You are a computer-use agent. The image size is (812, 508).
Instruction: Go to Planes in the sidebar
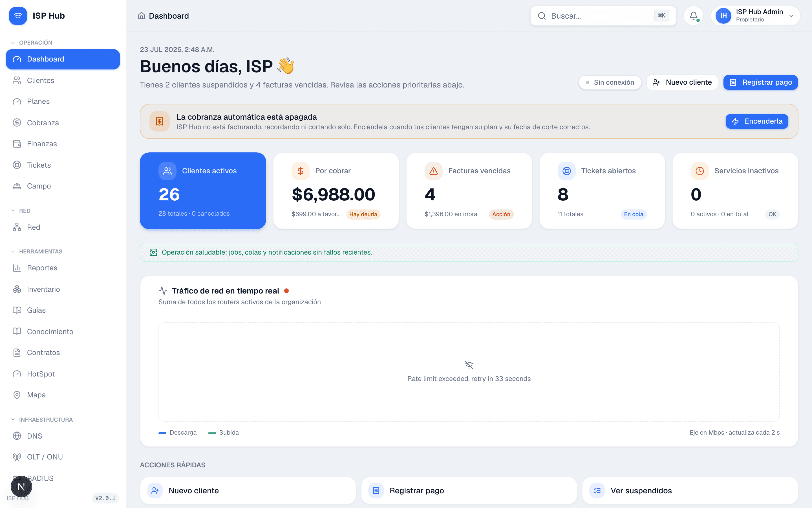[x=63, y=102]
